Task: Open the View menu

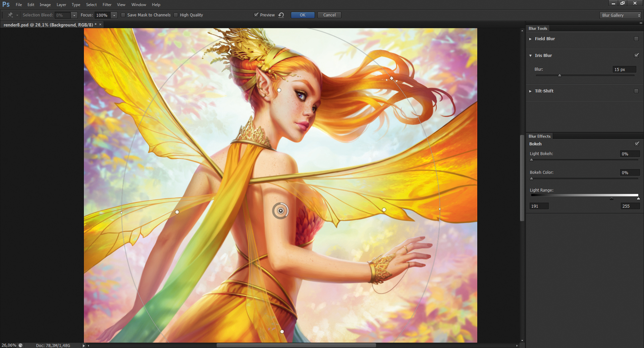Action: (121, 5)
